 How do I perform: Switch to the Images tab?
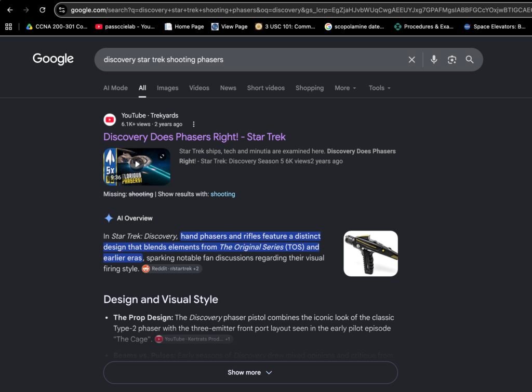pos(168,88)
